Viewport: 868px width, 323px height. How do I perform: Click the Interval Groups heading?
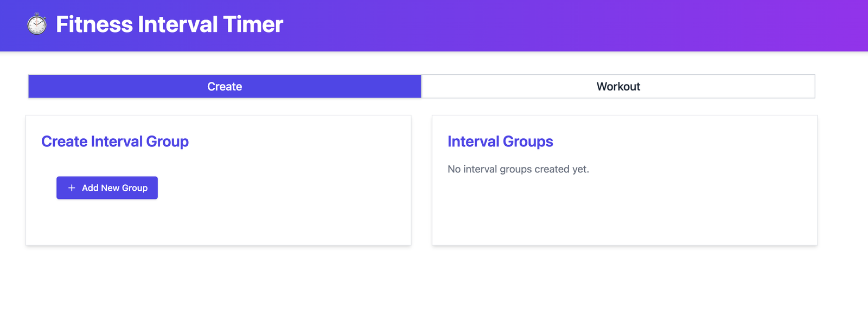click(x=500, y=141)
